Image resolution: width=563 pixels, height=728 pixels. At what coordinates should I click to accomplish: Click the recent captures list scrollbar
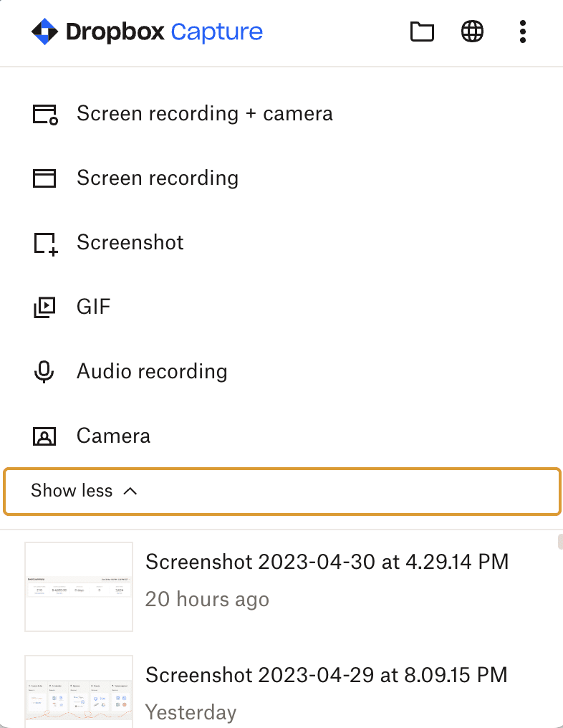pos(559,542)
